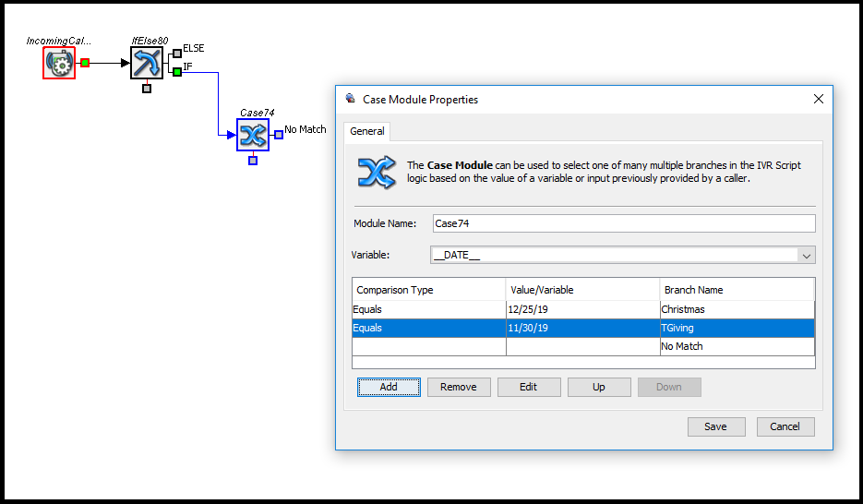
Task: Click the exception connector below Case74
Action: [x=253, y=160]
